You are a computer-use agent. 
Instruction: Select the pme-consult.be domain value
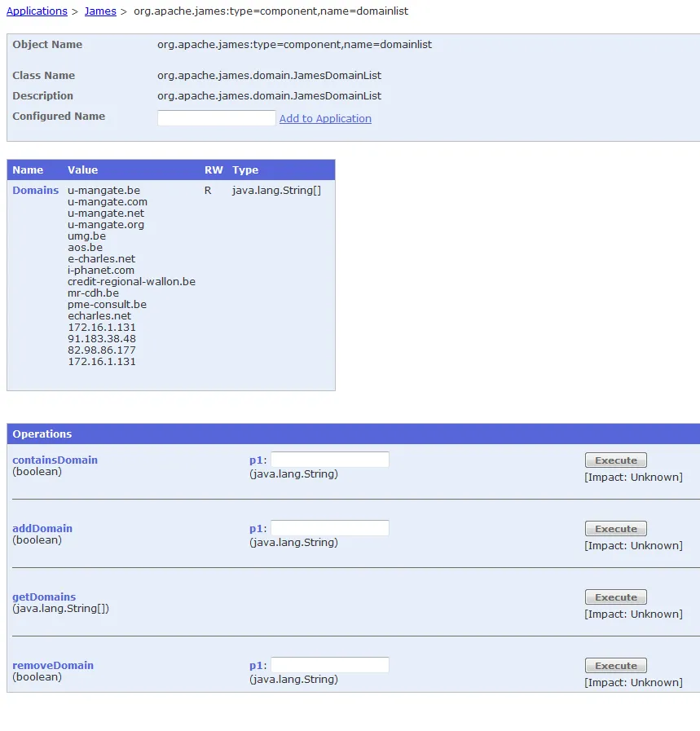(x=108, y=305)
